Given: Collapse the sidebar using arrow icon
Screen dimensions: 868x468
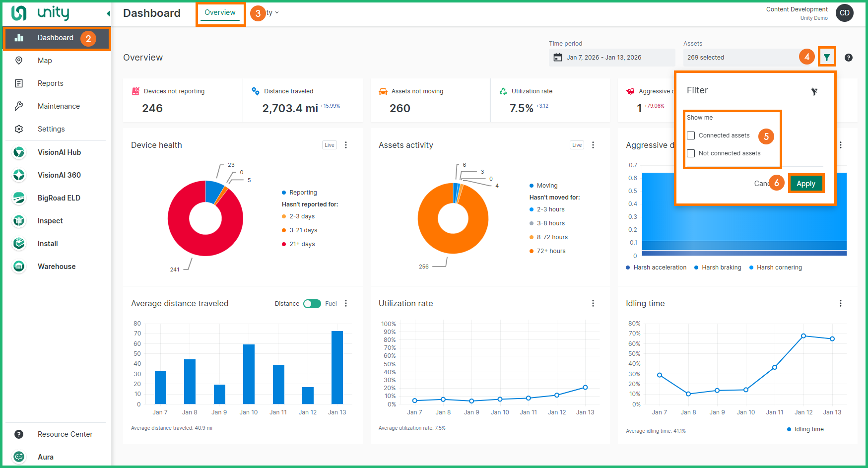Looking at the screenshot, I should [108, 13].
